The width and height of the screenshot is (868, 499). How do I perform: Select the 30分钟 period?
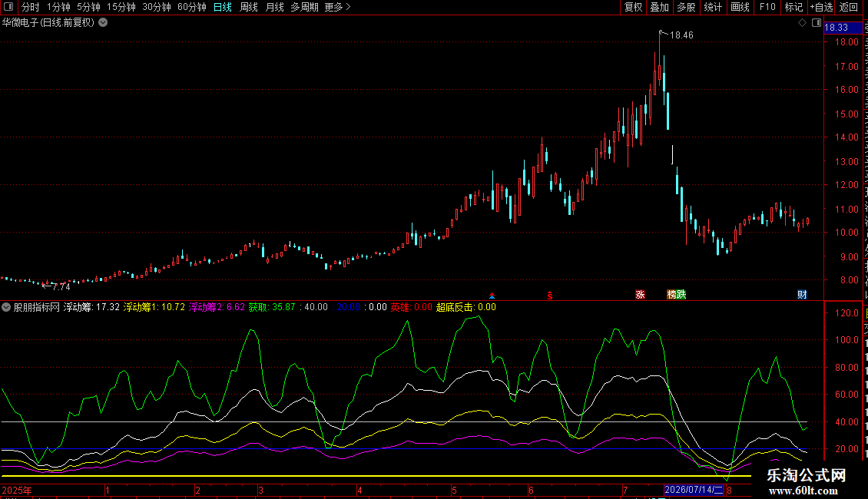point(157,7)
